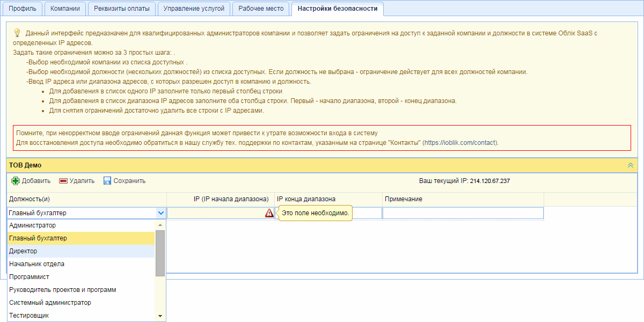644x322 pixels.
Task: Select the Настройки безопасности tab
Action: pos(338,9)
